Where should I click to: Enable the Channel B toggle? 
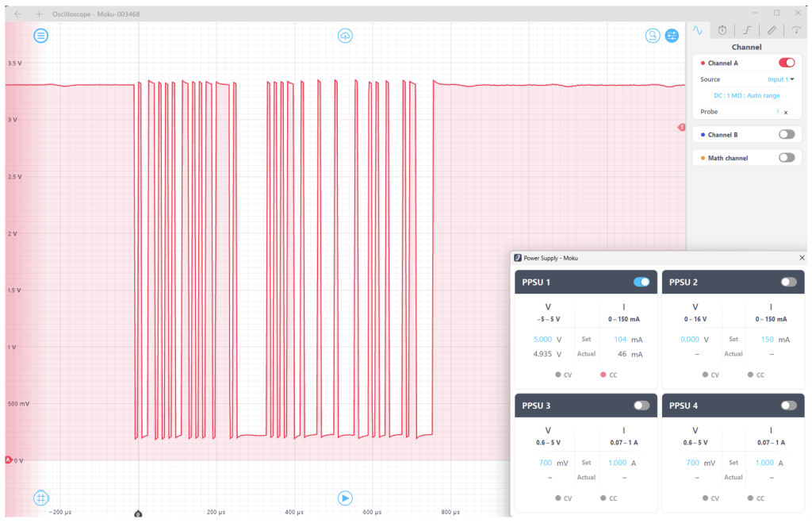click(x=787, y=134)
